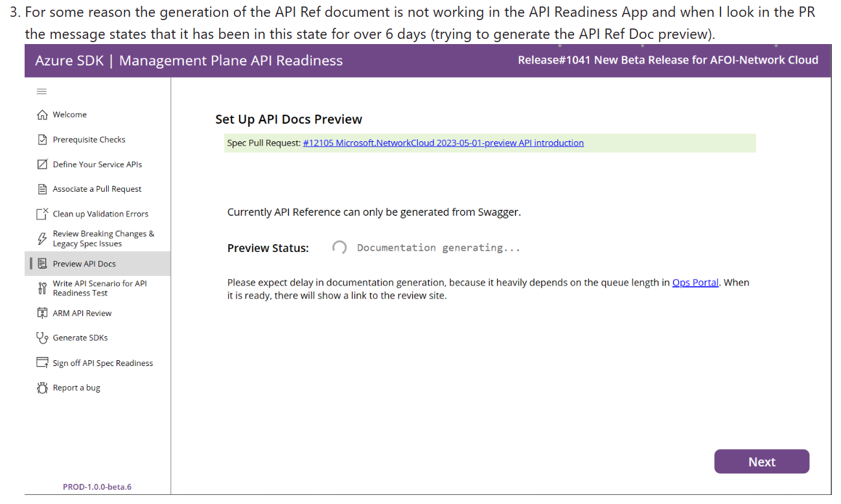The height and width of the screenshot is (504, 841).
Task: Open the Ops Portal link
Action: (x=695, y=282)
